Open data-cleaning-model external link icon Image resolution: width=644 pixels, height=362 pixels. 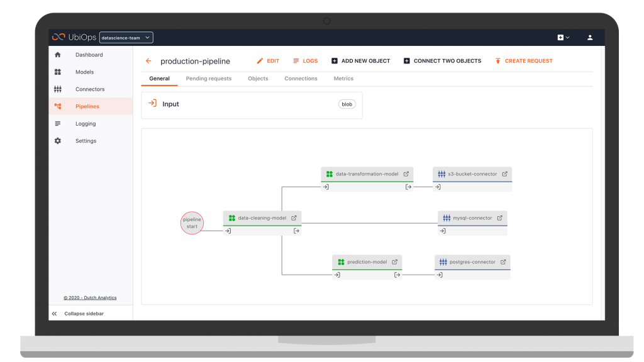pos(294,218)
